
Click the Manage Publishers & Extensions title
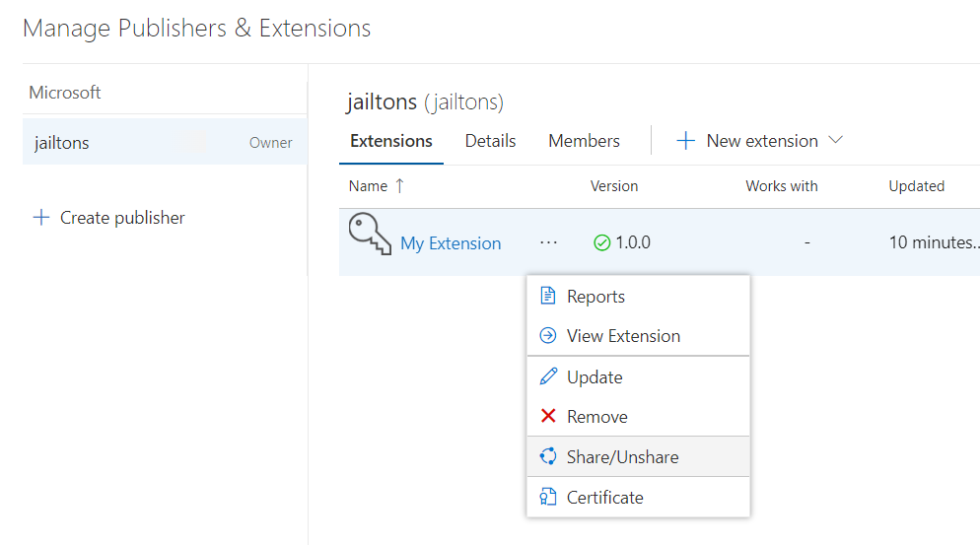tap(197, 29)
